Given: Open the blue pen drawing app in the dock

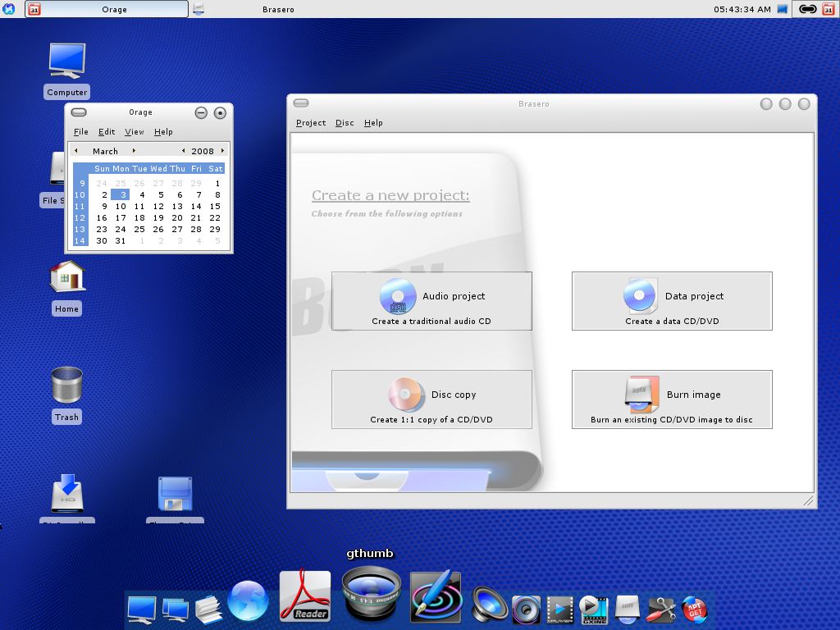Looking at the screenshot, I should (436, 597).
